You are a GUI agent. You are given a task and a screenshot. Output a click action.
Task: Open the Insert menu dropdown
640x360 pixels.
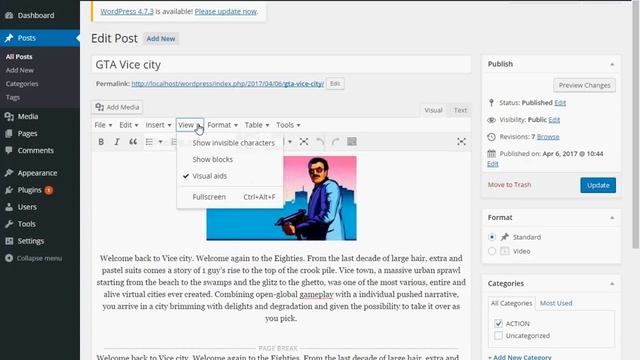pyautogui.click(x=158, y=125)
